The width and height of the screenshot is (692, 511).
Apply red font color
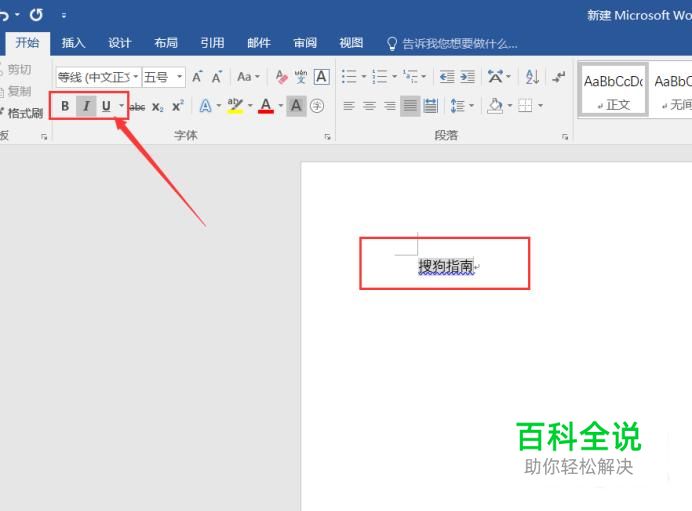pos(266,106)
